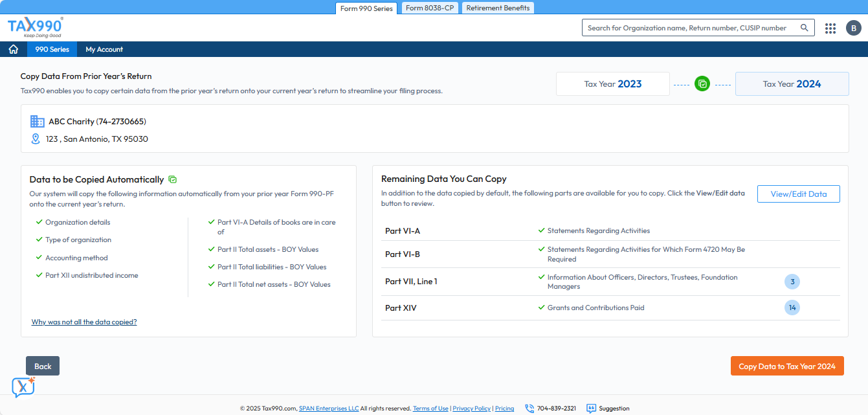
Task: Open 'Why was not all the data copied?' link
Action: tap(84, 322)
